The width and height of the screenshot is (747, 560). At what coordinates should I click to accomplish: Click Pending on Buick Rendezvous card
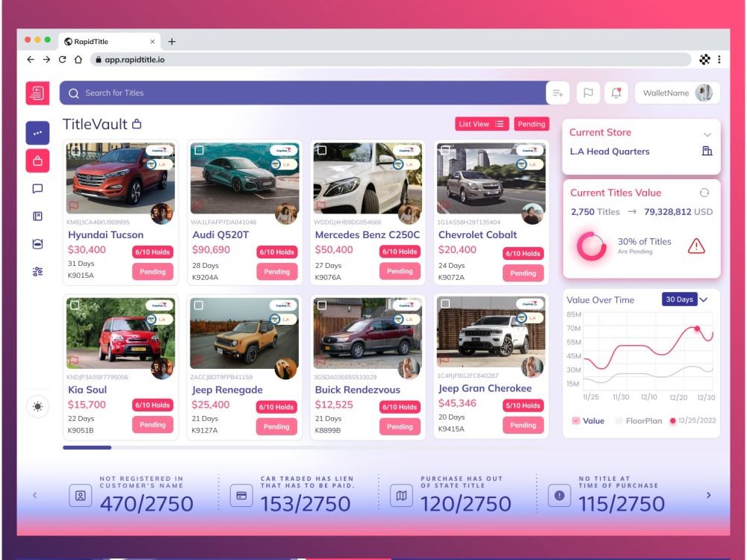(400, 426)
